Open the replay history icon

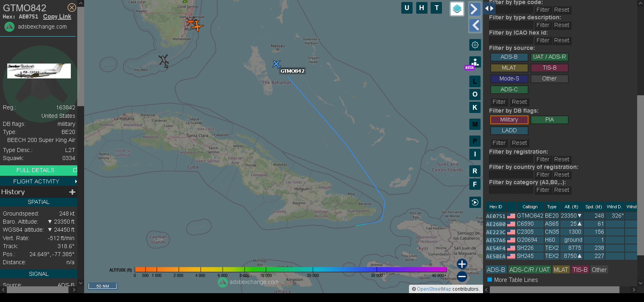pos(475,202)
